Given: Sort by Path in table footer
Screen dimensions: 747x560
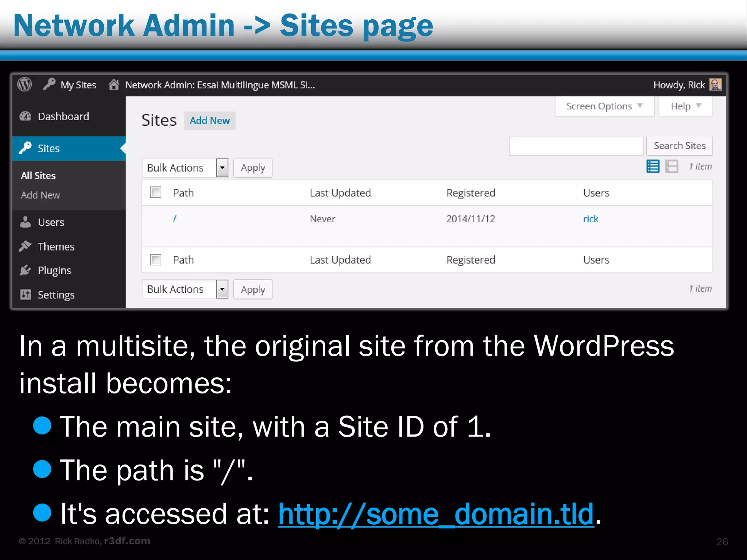Looking at the screenshot, I should click(x=183, y=260).
